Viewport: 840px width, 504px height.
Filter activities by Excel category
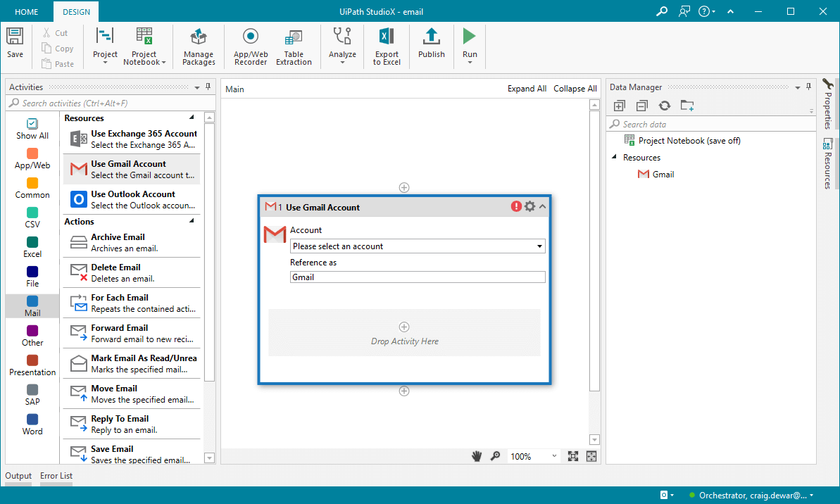pyautogui.click(x=32, y=248)
